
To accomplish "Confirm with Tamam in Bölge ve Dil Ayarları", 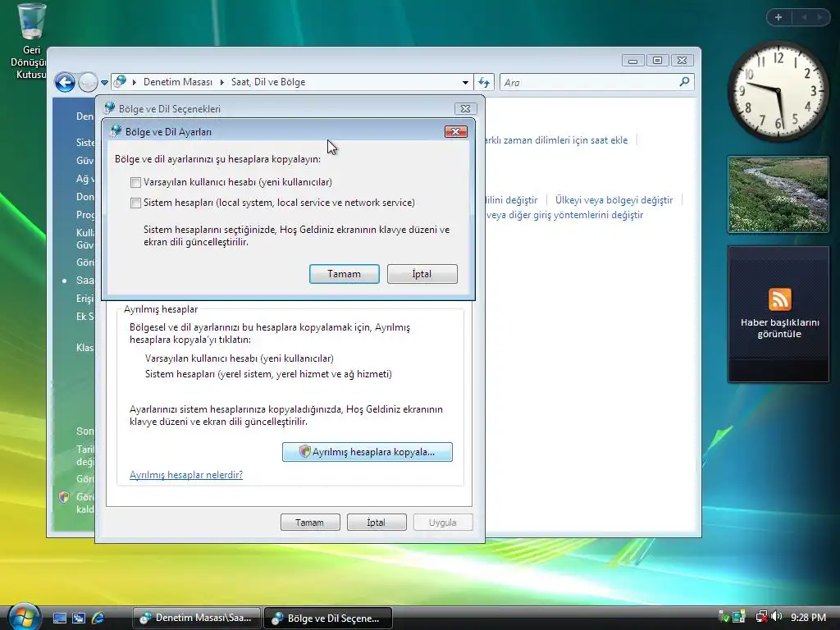I will point(344,274).
